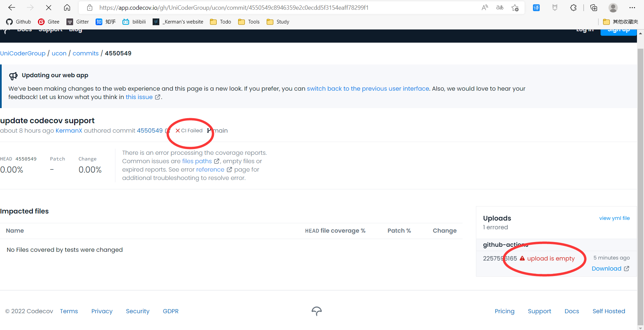This screenshot has height=330, width=644.
Task: Go to browser home page icon
Action: tap(67, 7)
